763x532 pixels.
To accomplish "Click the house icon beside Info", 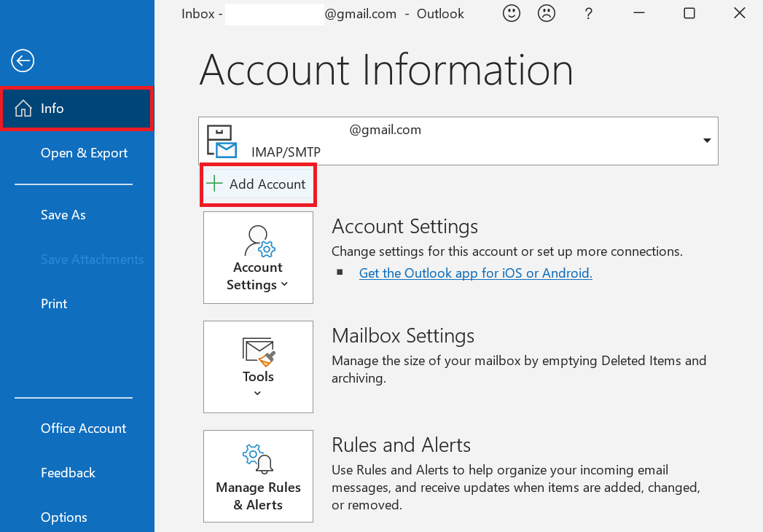I will coord(23,108).
